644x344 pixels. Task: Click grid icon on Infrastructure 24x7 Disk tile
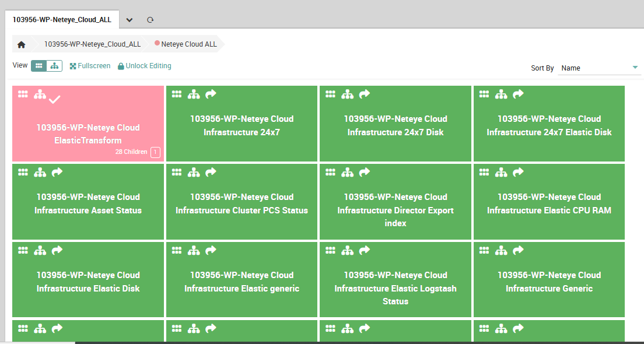(330, 94)
